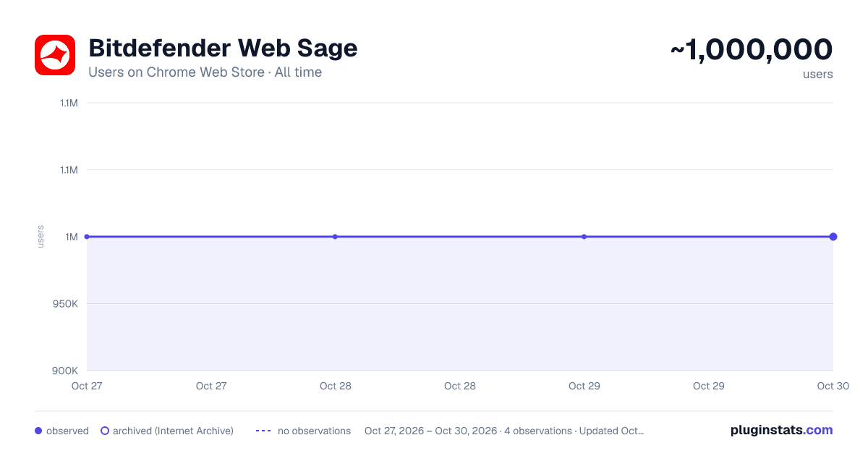Screen dimensions: 868x456
Task: Open the pluginstats.com link
Action: pos(781,430)
